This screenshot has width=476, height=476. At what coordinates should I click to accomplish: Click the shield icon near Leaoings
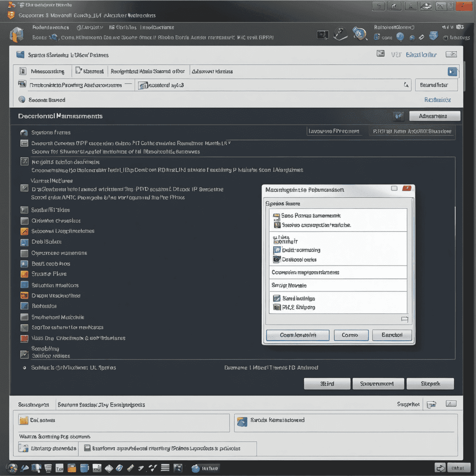[x=434, y=36]
